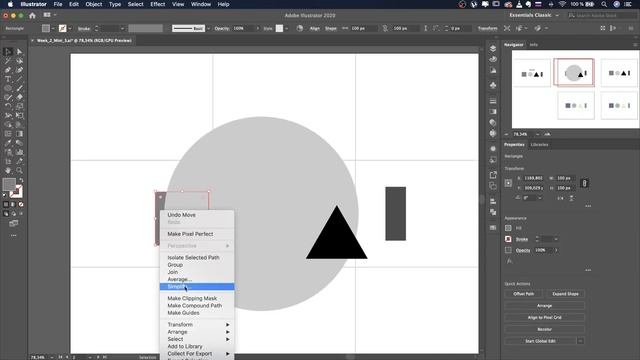Viewport: 640px width, 360px height.
Task: Switch to the Info tab
Action: 533,44
